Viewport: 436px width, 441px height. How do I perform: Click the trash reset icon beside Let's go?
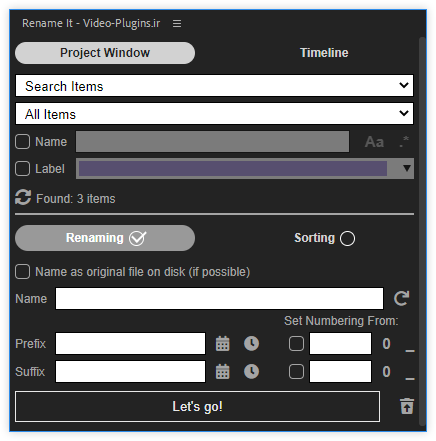(407, 406)
